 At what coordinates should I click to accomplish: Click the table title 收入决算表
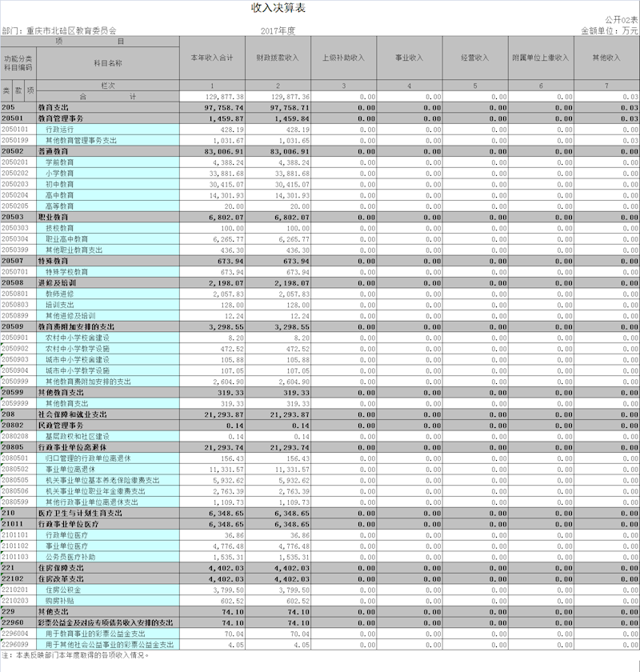point(278,8)
